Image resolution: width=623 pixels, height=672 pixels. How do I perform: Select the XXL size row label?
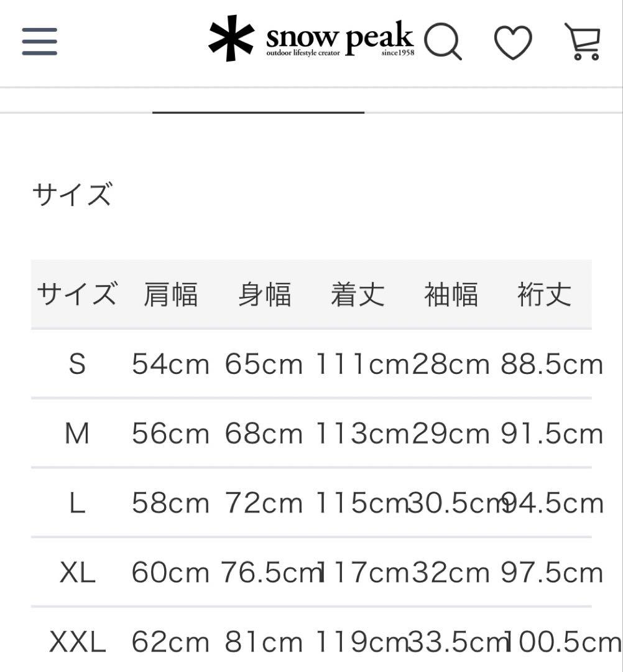point(77,642)
